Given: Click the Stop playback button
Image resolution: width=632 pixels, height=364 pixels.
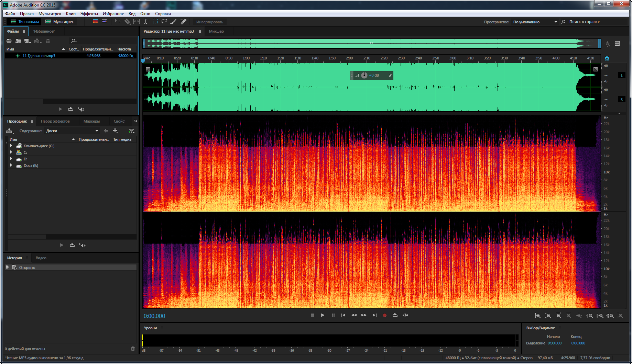Looking at the screenshot, I should [312, 315].
